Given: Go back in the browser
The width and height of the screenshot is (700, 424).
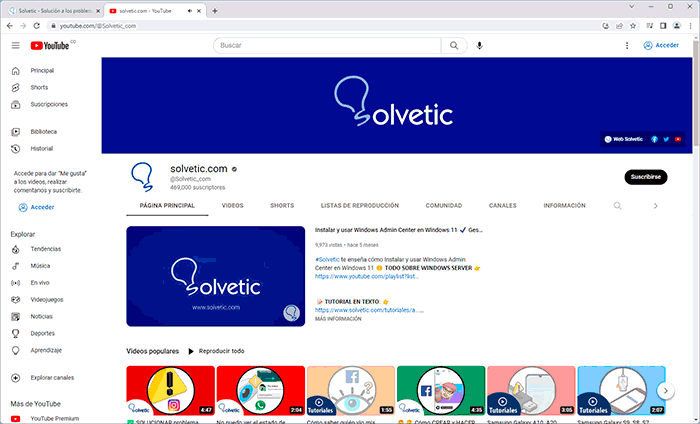Looking at the screenshot, I should 10,26.
